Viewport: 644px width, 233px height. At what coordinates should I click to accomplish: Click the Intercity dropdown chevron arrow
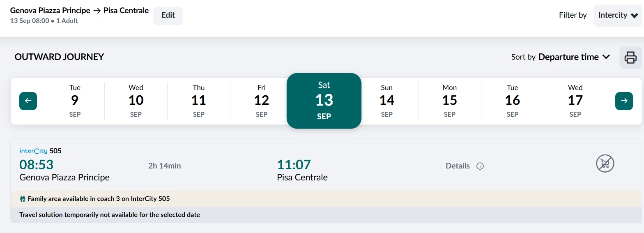click(634, 16)
